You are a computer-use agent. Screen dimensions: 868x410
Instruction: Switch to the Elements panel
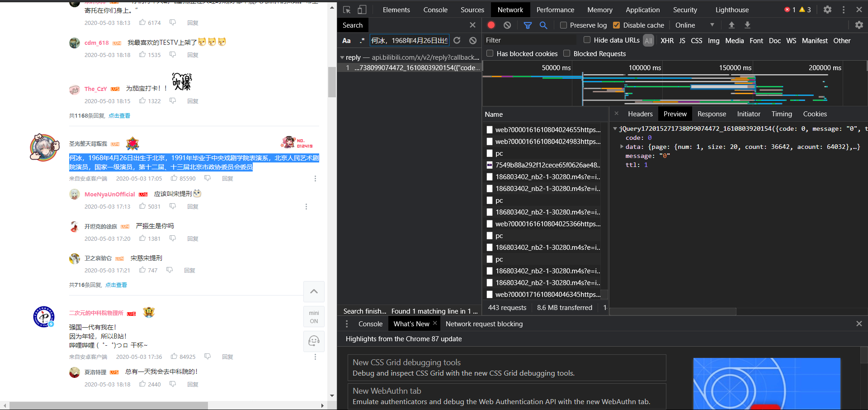tap(396, 10)
